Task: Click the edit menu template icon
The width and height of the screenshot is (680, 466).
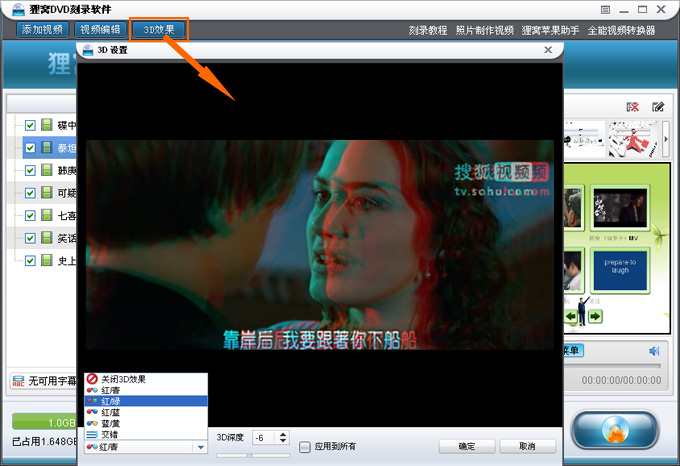Action: point(657,107)
